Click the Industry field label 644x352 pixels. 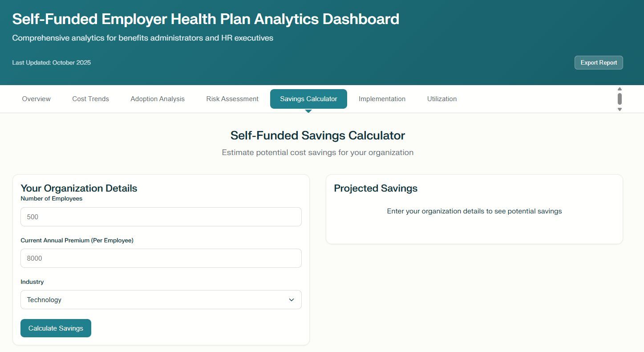pos(32,282)
